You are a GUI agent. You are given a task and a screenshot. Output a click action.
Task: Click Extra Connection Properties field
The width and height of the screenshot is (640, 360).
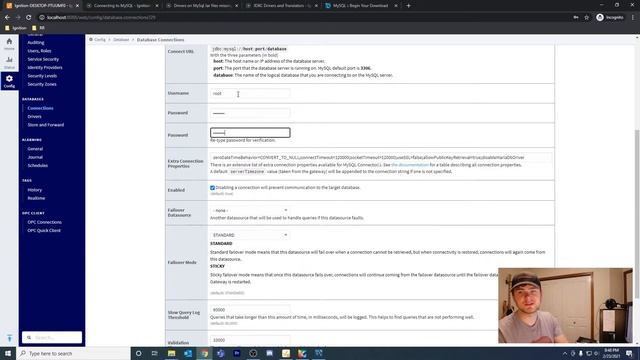[381, 158]
